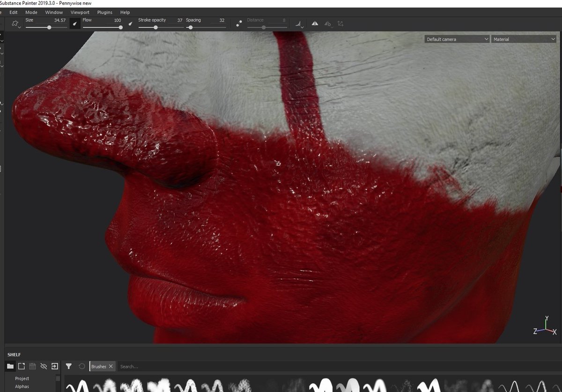Open the symmetry settings icon

[x=328, y=23]
